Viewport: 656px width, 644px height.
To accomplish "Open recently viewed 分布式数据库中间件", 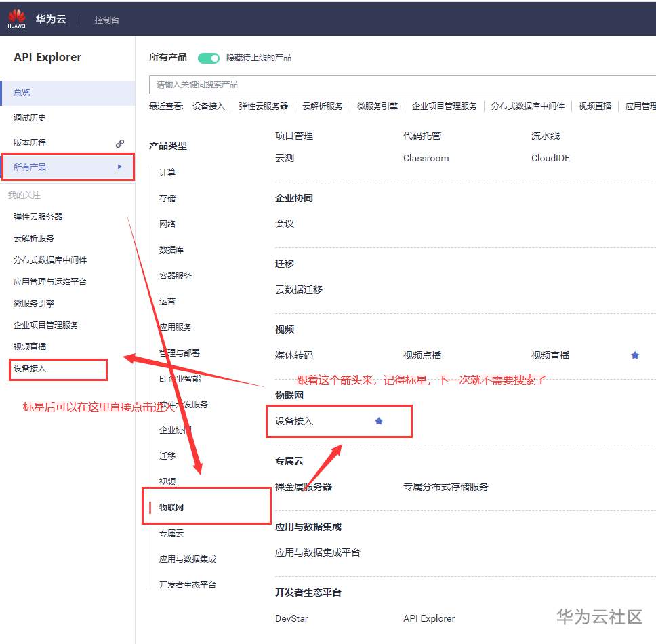I will point(528,106).
